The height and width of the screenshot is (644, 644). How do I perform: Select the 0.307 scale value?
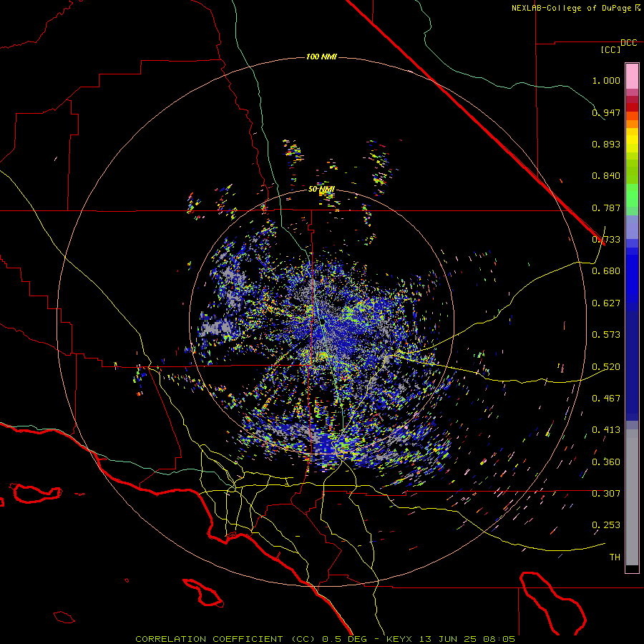pyautogui.click(x=606, y=494)
